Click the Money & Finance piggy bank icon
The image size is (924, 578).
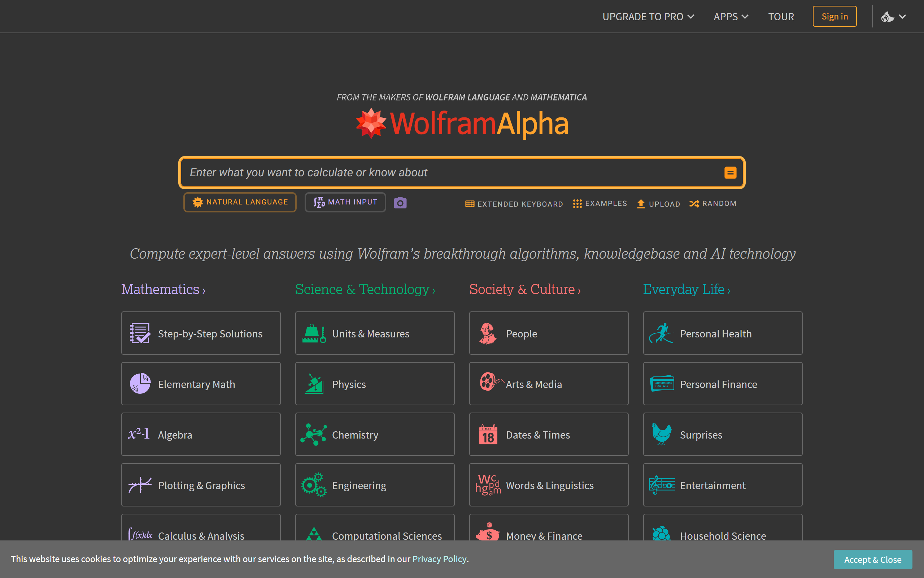tap(488, 532)
